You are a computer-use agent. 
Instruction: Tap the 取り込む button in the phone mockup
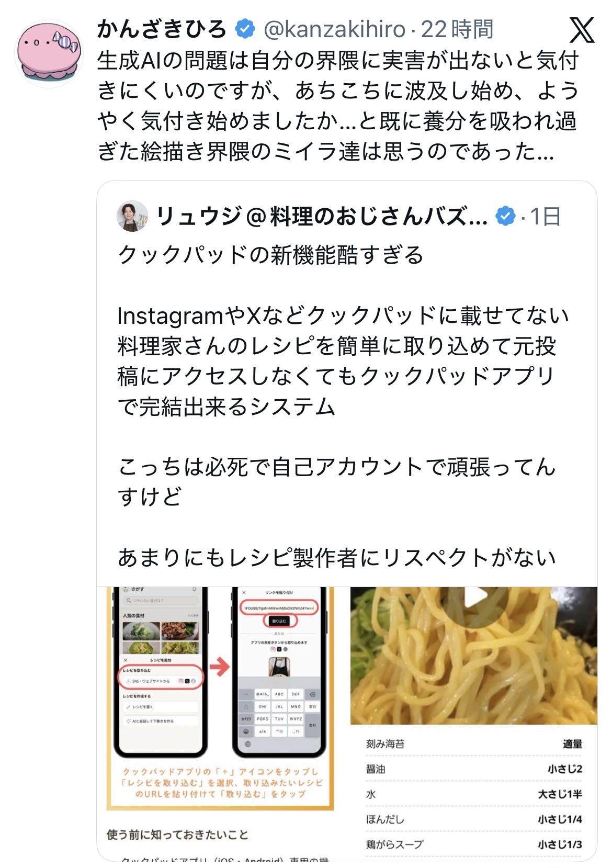tap(279, 621)
